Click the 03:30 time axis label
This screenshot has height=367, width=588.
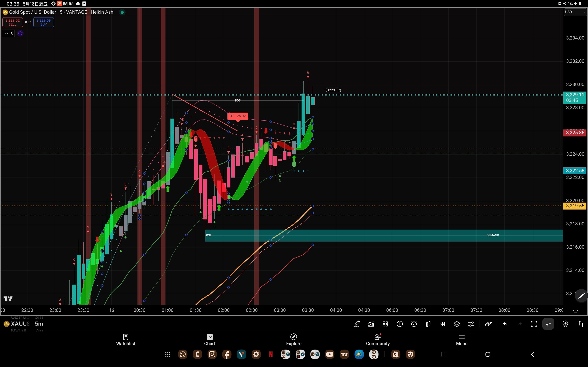[308, 310]
